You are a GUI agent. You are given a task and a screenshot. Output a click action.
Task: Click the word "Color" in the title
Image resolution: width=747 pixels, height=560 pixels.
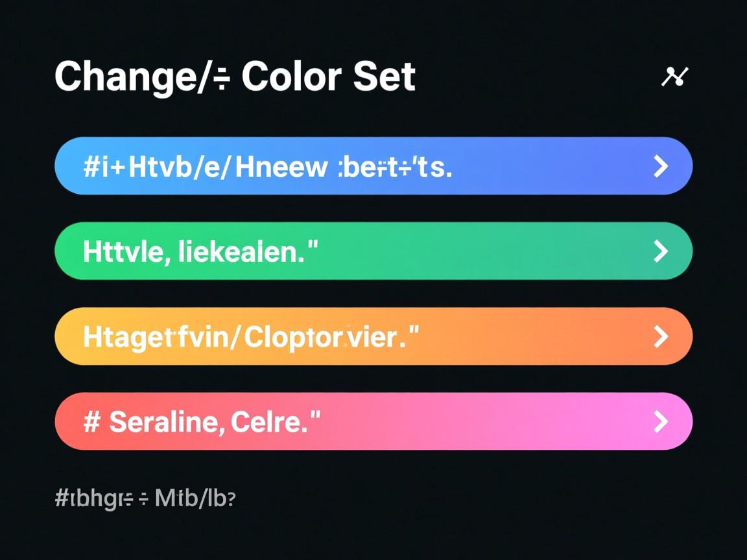(292, 77)
